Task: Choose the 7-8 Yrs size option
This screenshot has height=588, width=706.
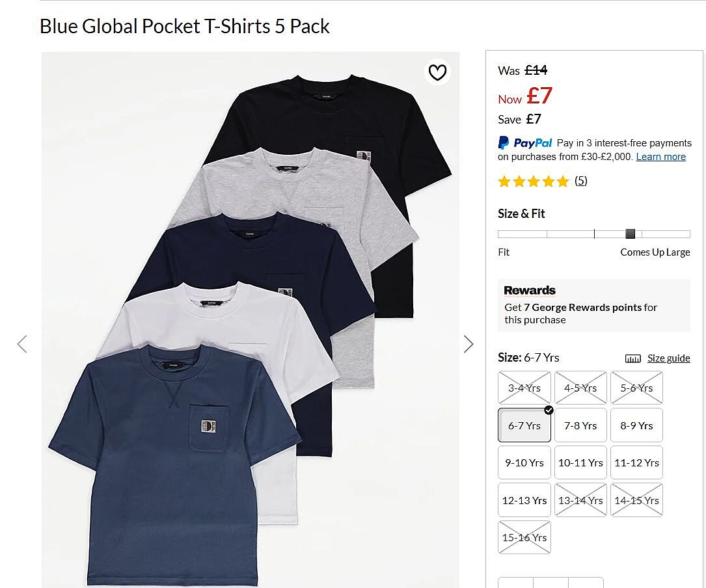Action: (580, 425)
